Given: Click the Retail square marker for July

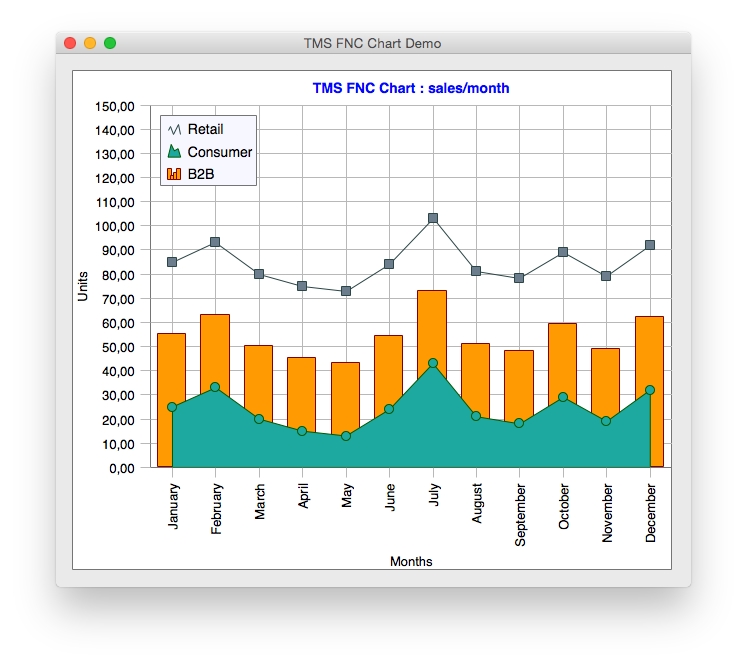Looking at the screenshot, I should click(x=433, y=218).
